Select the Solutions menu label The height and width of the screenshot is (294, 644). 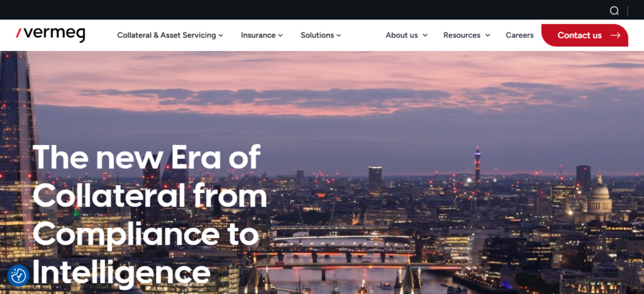click(317, 35)
